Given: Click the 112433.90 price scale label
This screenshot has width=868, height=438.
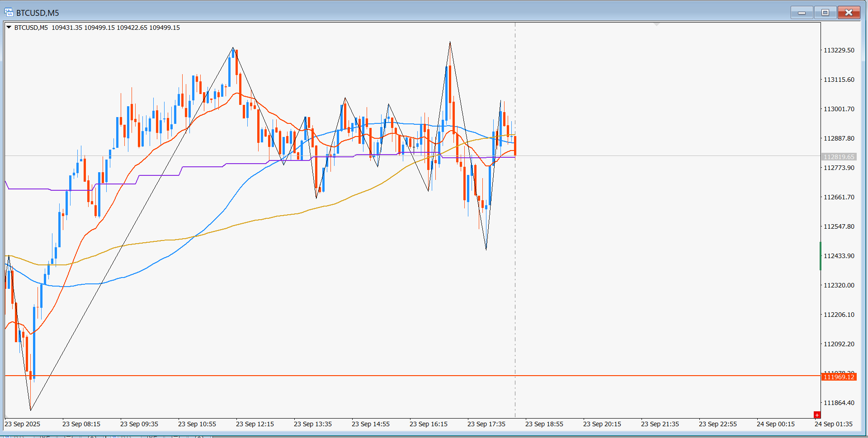Looking at the screenshot, I should click(x=839, y=256).
